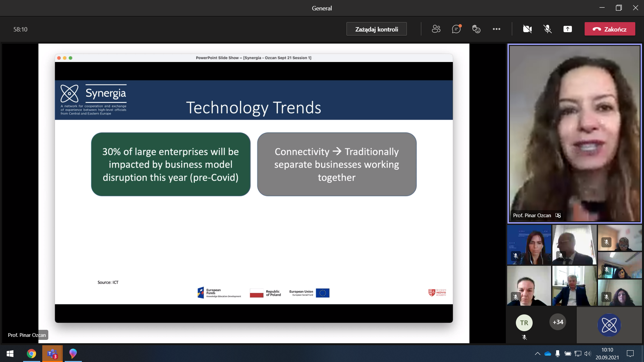Toggle the OneDrive cloud tray icon
This screenshot has width=644, height=362.
pyautogui.click(x=548, y=354)
